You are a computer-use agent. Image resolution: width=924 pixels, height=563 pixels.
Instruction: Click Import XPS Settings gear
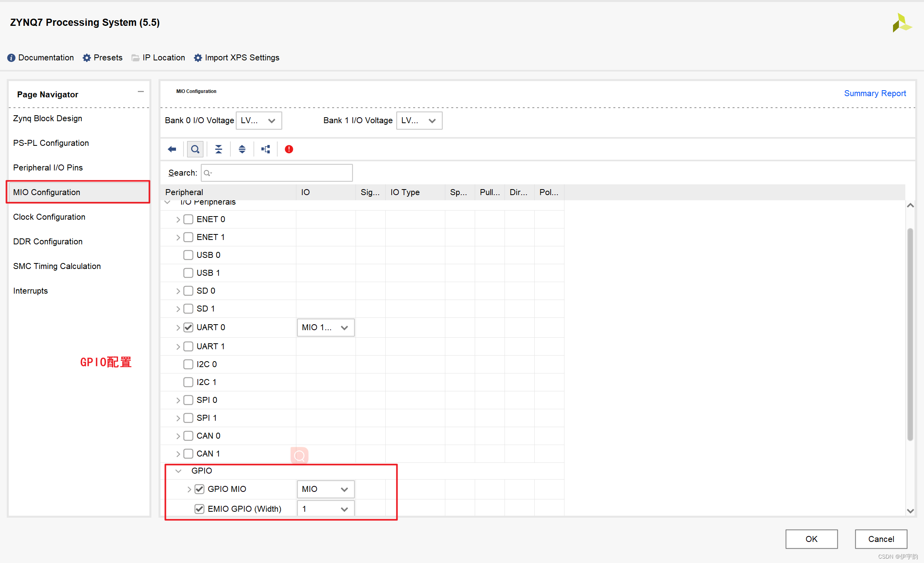(237, 58)
